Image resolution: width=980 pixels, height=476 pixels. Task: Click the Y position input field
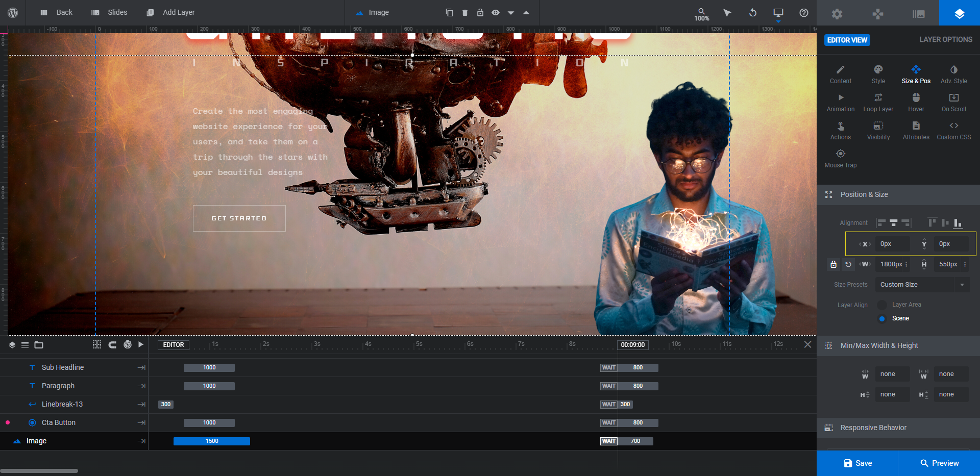[x=951, y=244]
